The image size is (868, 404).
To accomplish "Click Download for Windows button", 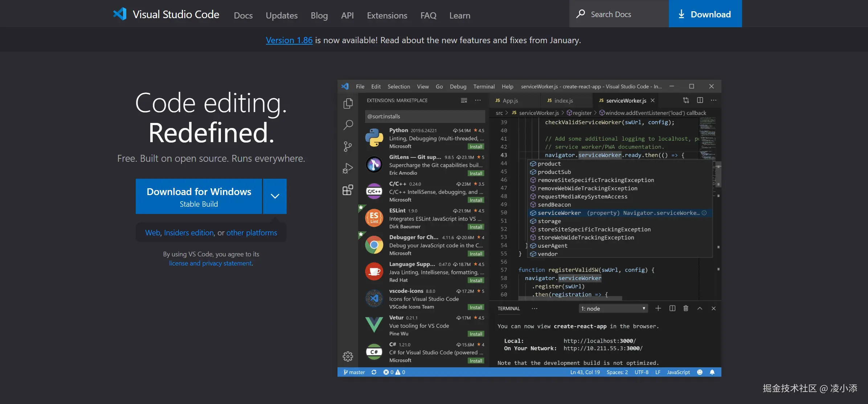I will click(x=199, y=196).
